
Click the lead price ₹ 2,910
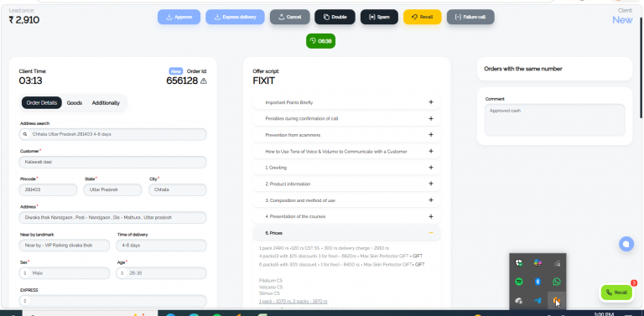click(24, 20)
